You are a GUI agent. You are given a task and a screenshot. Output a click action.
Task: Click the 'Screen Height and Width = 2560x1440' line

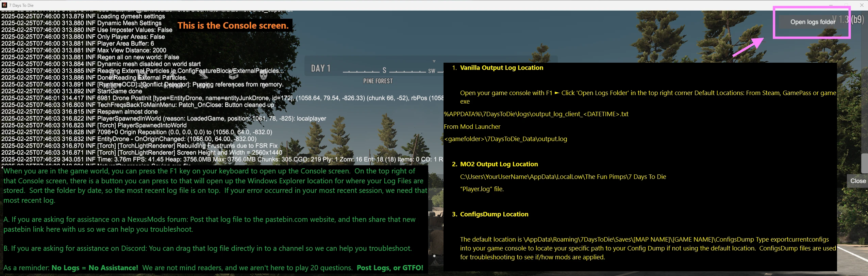(142, 153)
